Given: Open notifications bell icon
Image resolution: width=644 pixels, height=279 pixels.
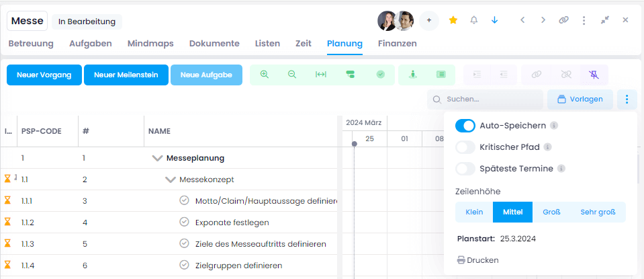Looking at the screenshot, I should 474,20.
